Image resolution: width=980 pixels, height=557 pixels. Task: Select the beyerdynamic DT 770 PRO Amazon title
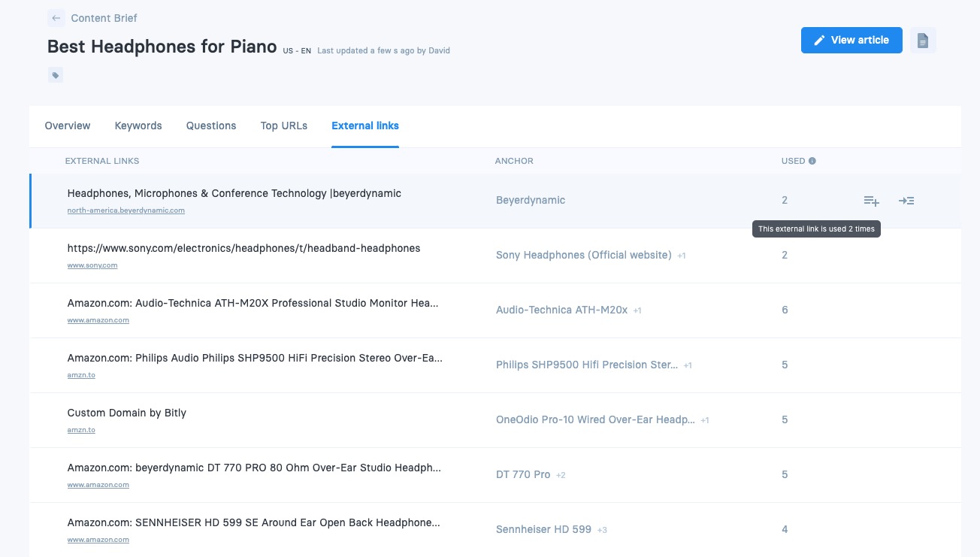(254, 468)
